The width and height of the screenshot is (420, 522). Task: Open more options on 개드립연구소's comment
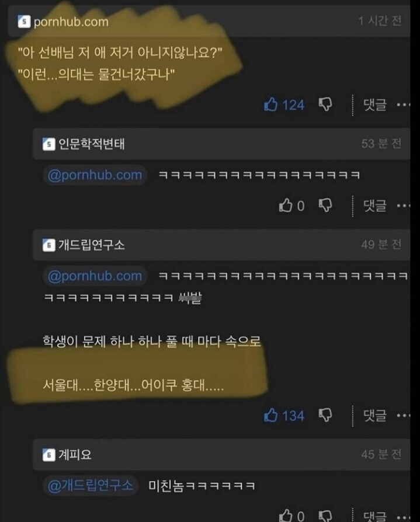coord(403,416)
